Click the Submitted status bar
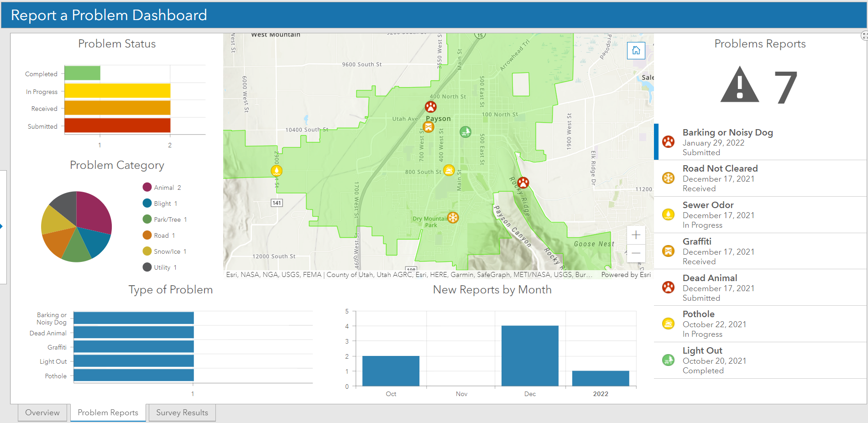Screen dimensions: 868x423 coord(117,125)
